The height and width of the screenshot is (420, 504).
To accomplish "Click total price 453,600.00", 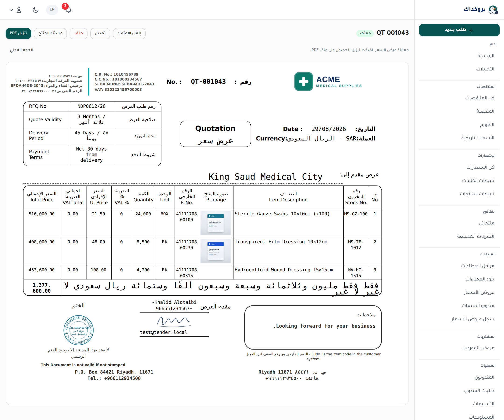I will (42, 270).
